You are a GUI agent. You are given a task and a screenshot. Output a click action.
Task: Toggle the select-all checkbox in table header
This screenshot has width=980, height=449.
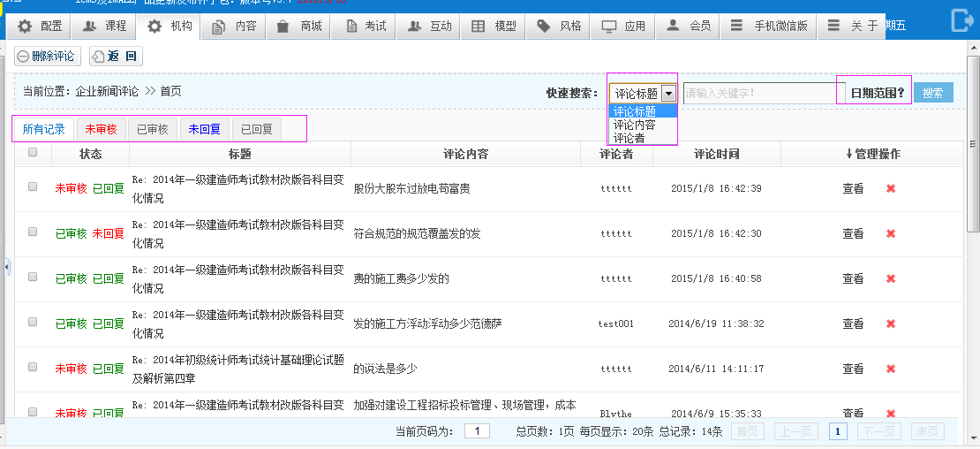tap(33, 153)
